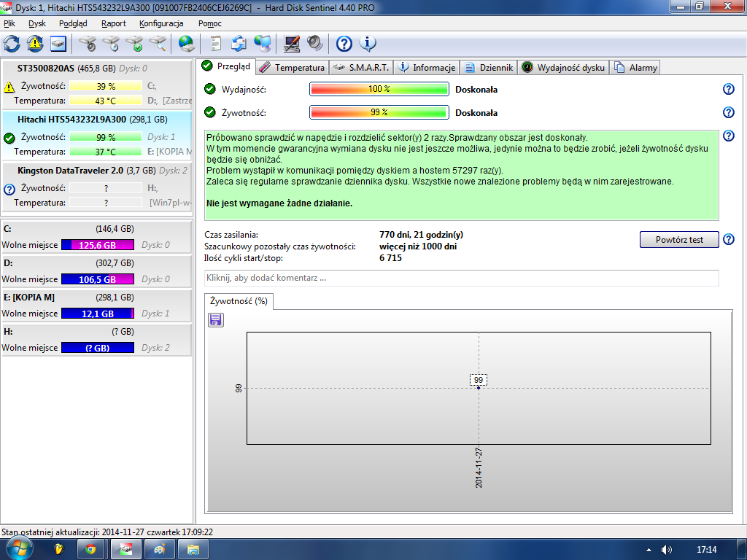The height and width of the screenshot is (560, 747).
Task: Click the send mail envelope toolbar icon
Action: tap(239, 44)
